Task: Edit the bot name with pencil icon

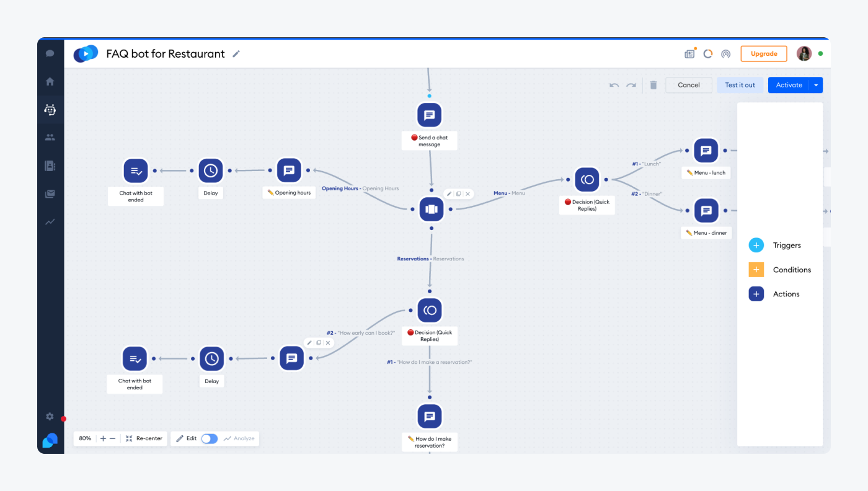Action: point(236,54)
